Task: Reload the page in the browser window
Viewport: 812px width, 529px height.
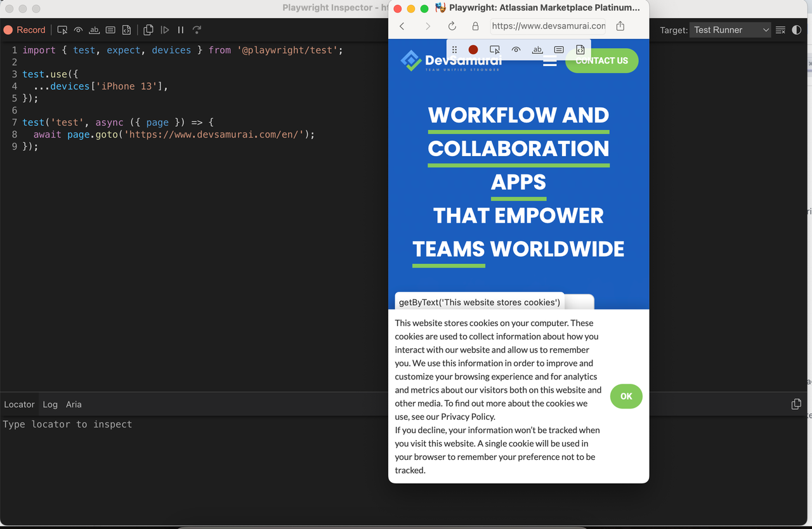Action: pyautogui.click(x=452, y=26)
